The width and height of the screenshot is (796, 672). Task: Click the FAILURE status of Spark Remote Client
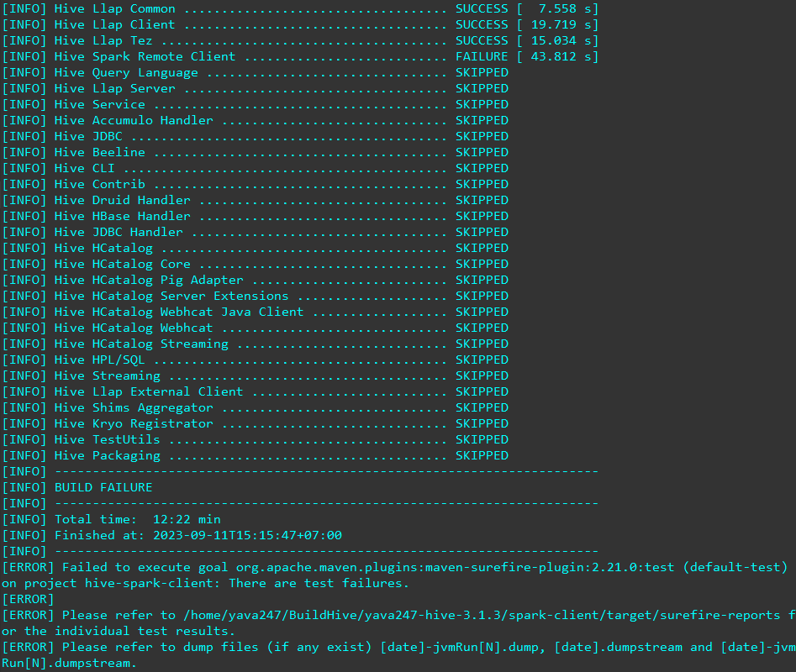tap(482, 56)
